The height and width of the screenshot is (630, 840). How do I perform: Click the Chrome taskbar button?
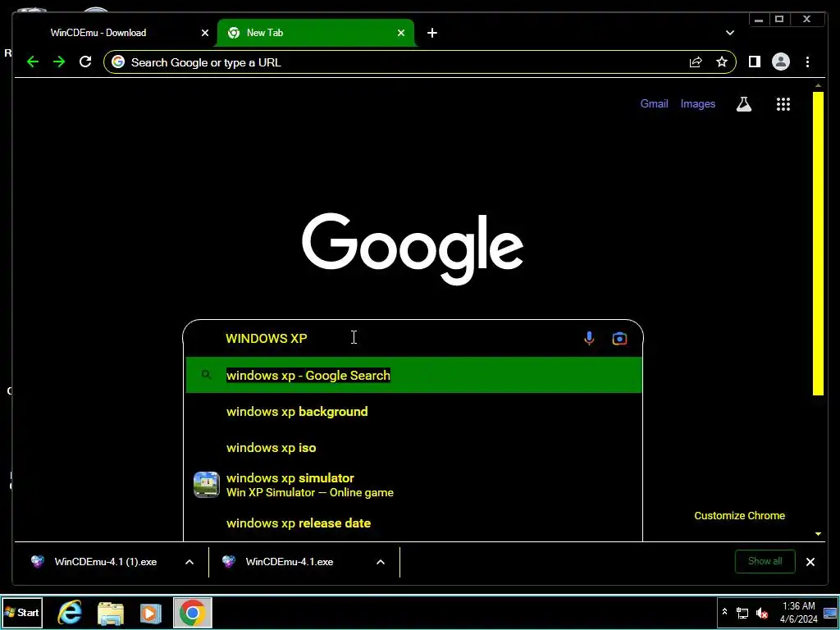tap(192, 612)
